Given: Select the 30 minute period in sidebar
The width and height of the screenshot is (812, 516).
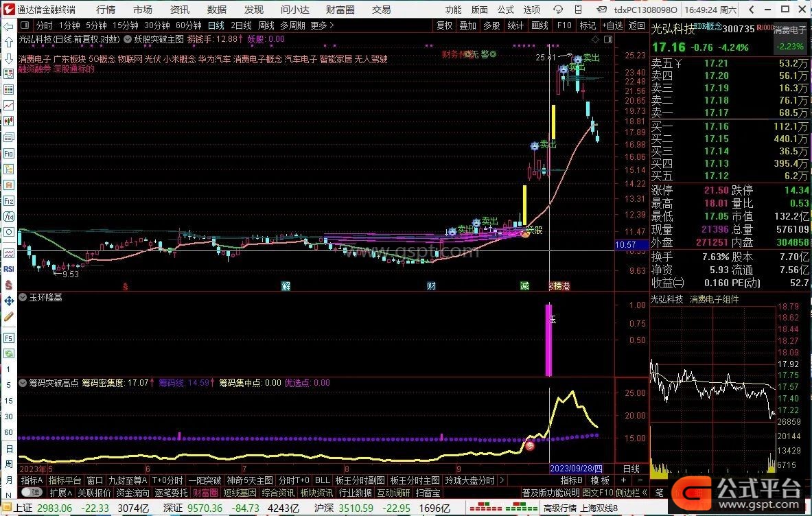Looking at the screenshot, I should [x=9, y=416].
